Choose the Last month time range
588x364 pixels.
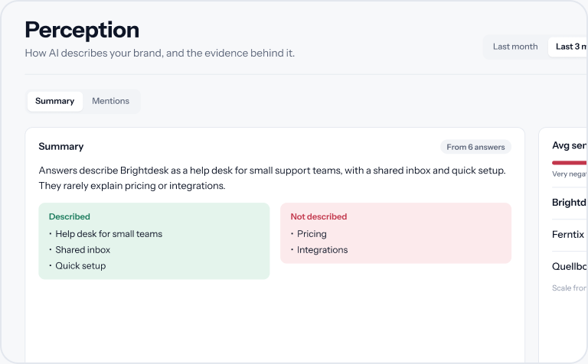tap(515, 47)
